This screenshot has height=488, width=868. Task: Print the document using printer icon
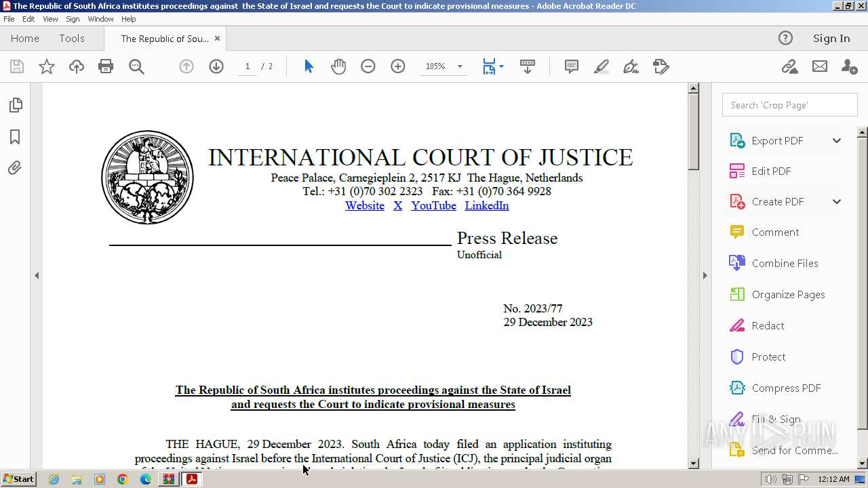coord(106,66)
